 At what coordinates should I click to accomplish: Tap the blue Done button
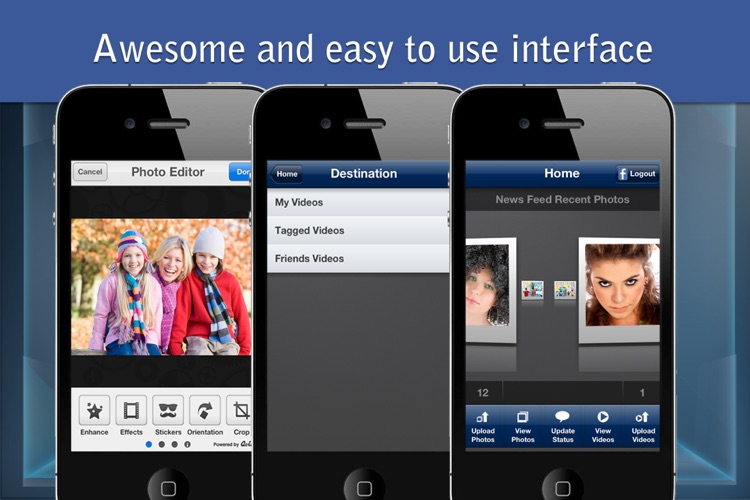[x=241, y=172]
